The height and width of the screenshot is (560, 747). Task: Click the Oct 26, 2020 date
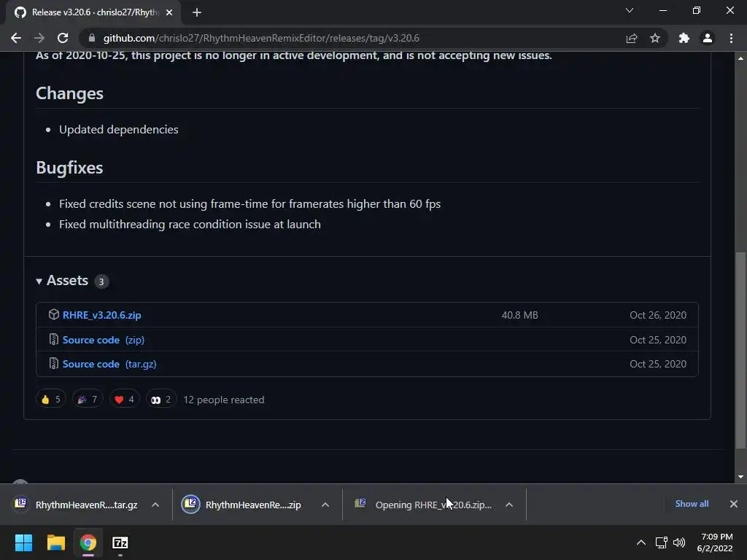pos(658,315)
